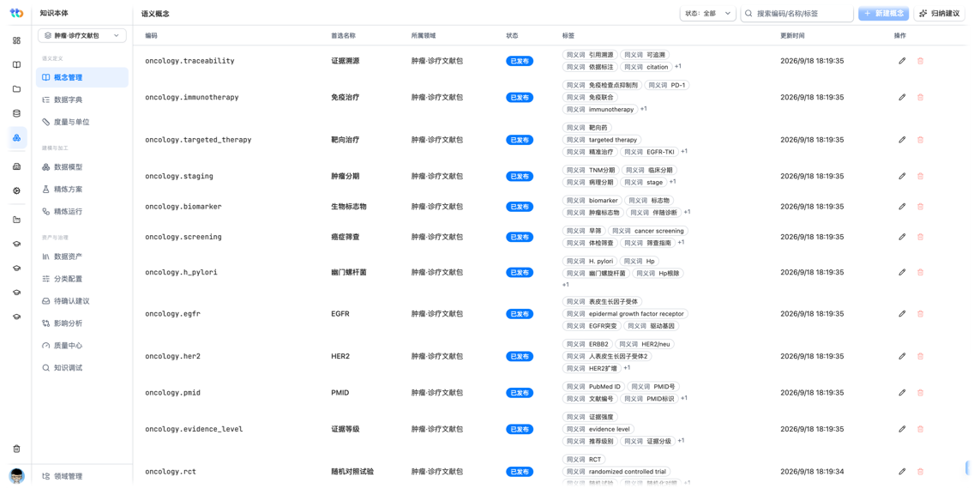Open the 状态: 全部 filter dropdown
The image size is (980, 489).
(708, 13)
